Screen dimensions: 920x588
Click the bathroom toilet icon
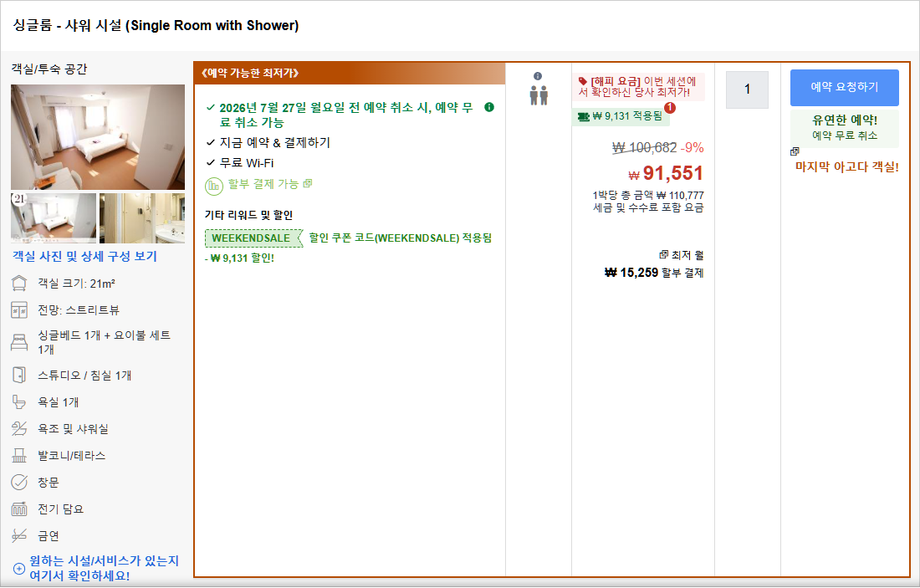(x=19, y=402)
